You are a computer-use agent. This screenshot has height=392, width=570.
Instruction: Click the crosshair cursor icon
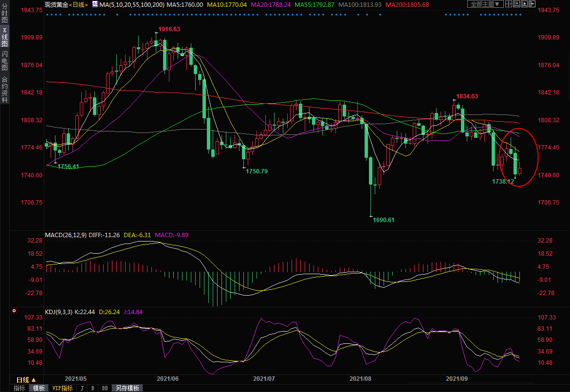tap(509, 4)
